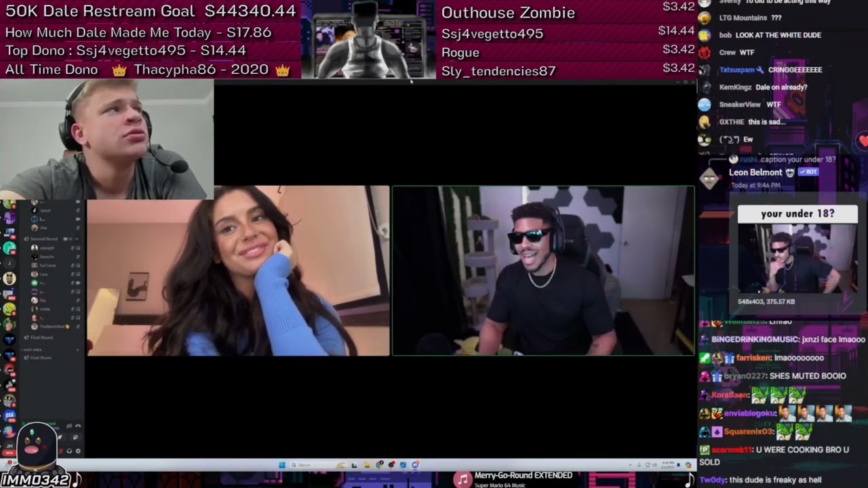Image resolution: width=868 pixels, height=488 pixels.
Task: Click the 'Outhouse Zombie' donor name
Action: pos(508,13)
